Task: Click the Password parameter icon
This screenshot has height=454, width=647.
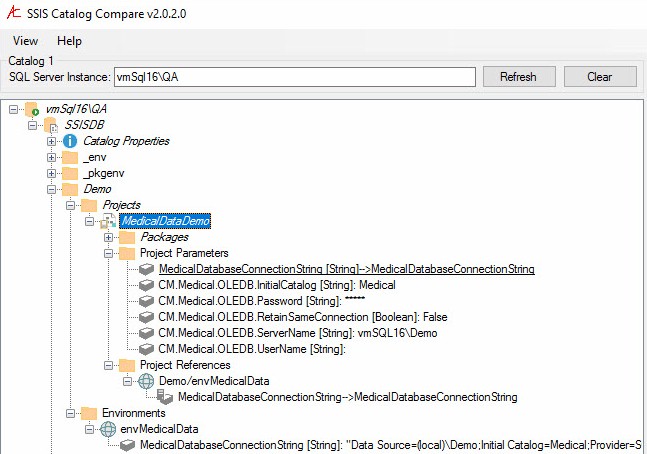Action: tap(146, 301)
